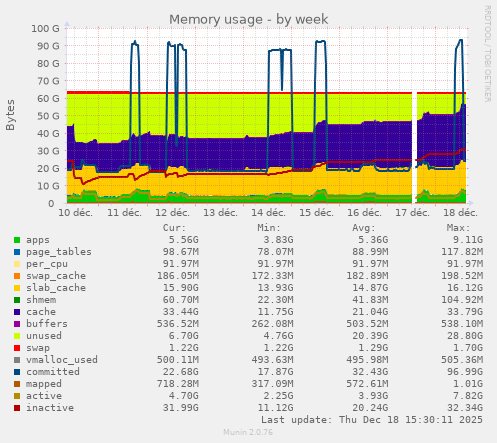Click the '10 déc.' x-axis label
The width and height of the screenshot is (497, 443).
(x=76, y=213)
